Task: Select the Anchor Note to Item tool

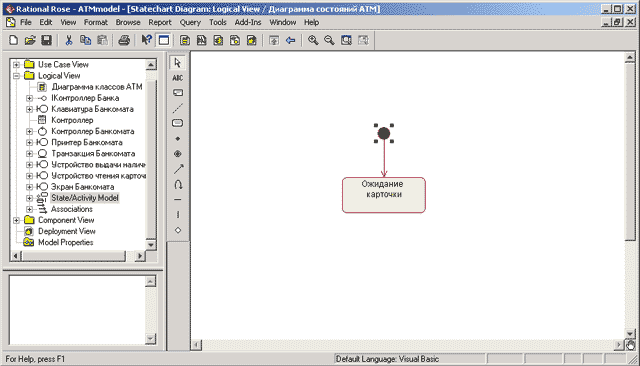Action: pyautogui.click(x=178, y=108)
